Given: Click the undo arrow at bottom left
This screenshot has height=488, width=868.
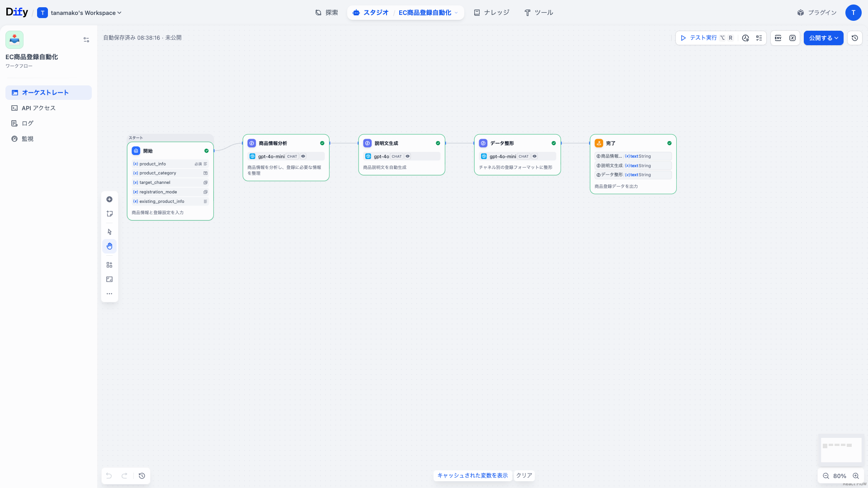Looking at the screenshot, I should (x=108, y=476).
